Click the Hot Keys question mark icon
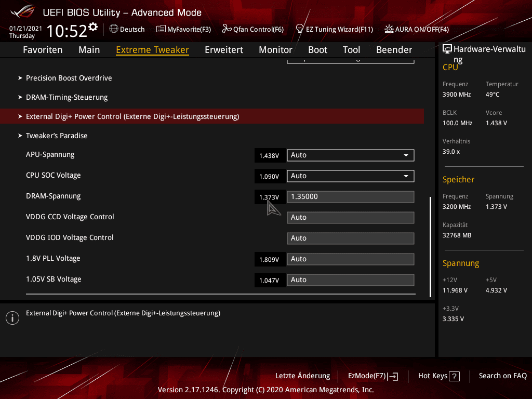This screenshot has height=399, width=532. coord(454,376)
